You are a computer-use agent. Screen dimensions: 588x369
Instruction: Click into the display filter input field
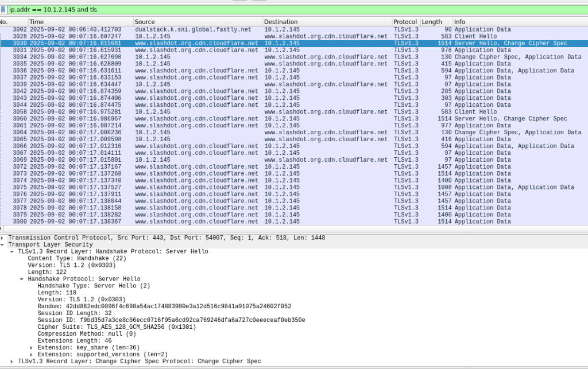pyautogui.click(x=287, y=9)
